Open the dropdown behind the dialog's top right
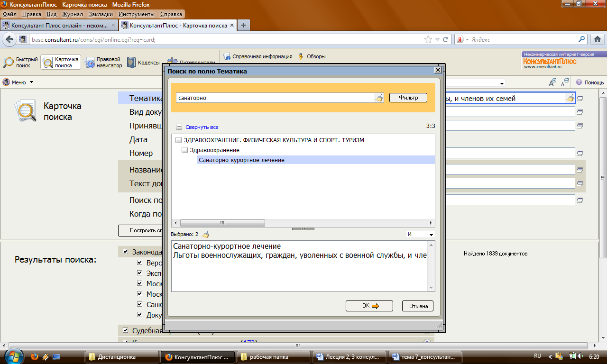This screenshot has height=364, width=607. pos(502,83)
